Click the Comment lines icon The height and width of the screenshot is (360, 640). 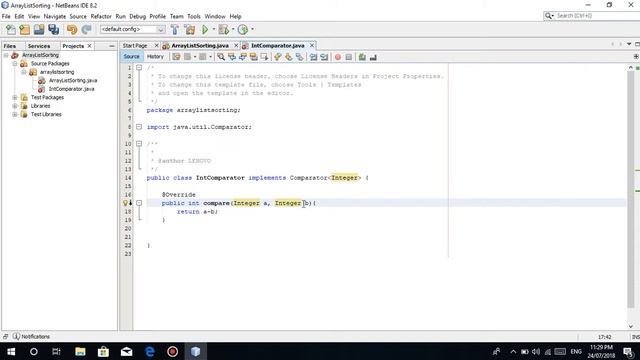362,57
